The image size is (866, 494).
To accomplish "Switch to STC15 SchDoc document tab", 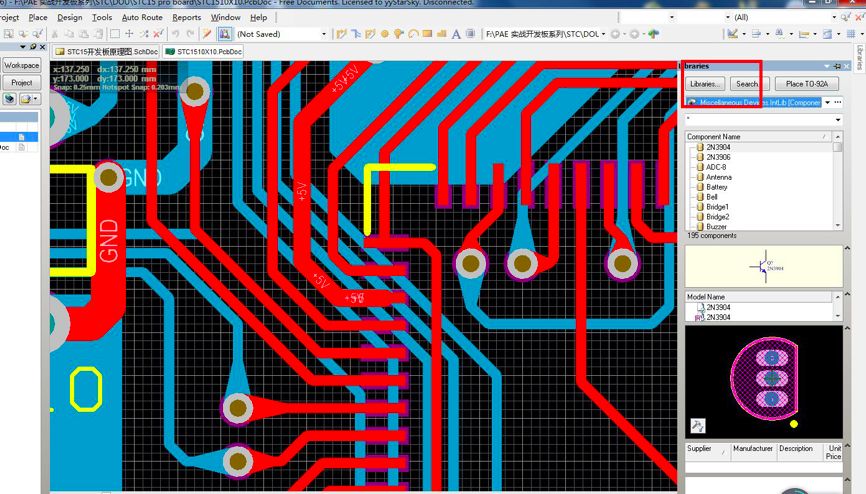I will click(x=107, y=51).
